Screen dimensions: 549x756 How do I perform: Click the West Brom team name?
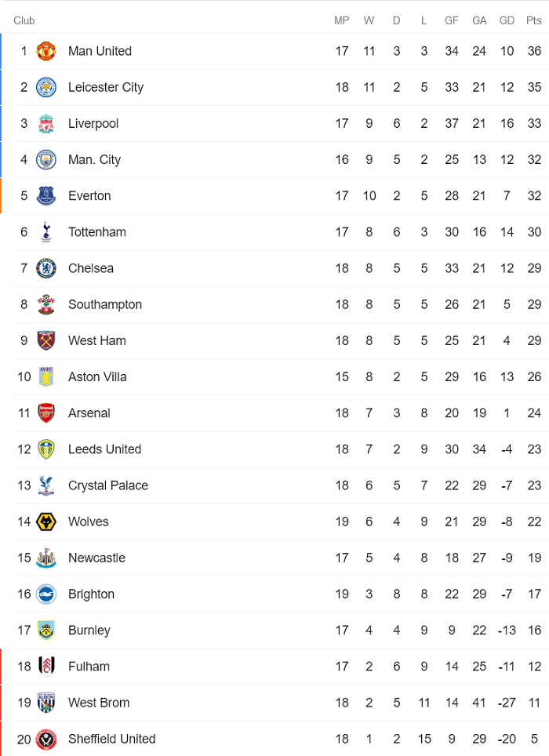[99, 703]
